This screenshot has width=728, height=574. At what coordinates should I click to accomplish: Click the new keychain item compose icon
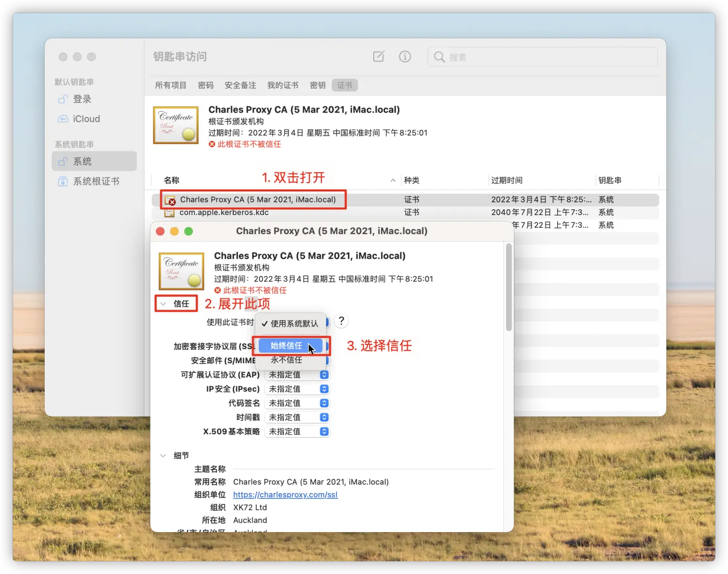click(x=379, y=56)
